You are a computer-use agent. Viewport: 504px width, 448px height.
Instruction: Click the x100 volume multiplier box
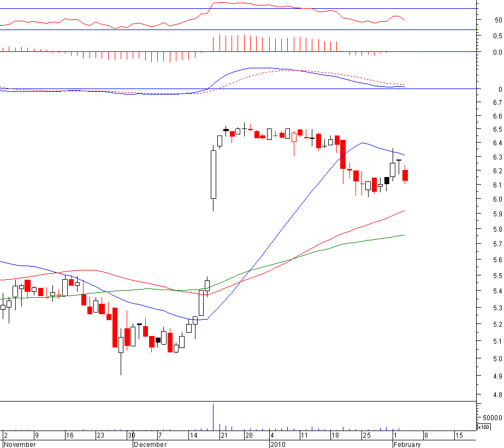point(483,427)
